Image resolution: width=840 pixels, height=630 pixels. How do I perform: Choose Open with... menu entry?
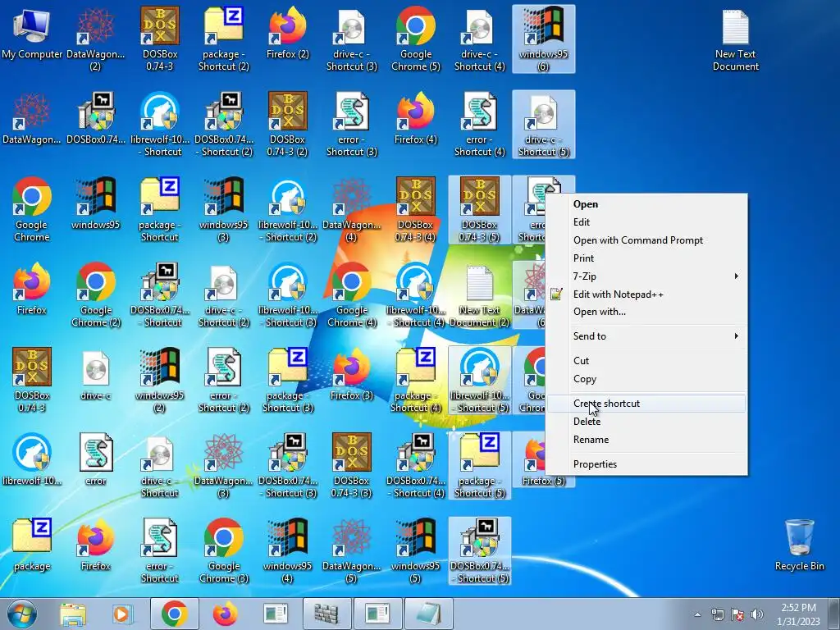tap(646, 312)
